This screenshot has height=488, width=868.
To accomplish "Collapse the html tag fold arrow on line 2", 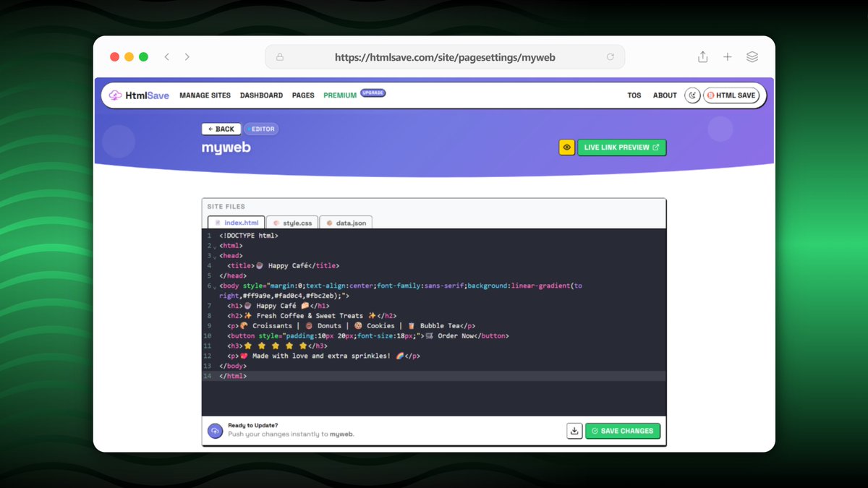I will pyautogui.click(x=214, y=247).
